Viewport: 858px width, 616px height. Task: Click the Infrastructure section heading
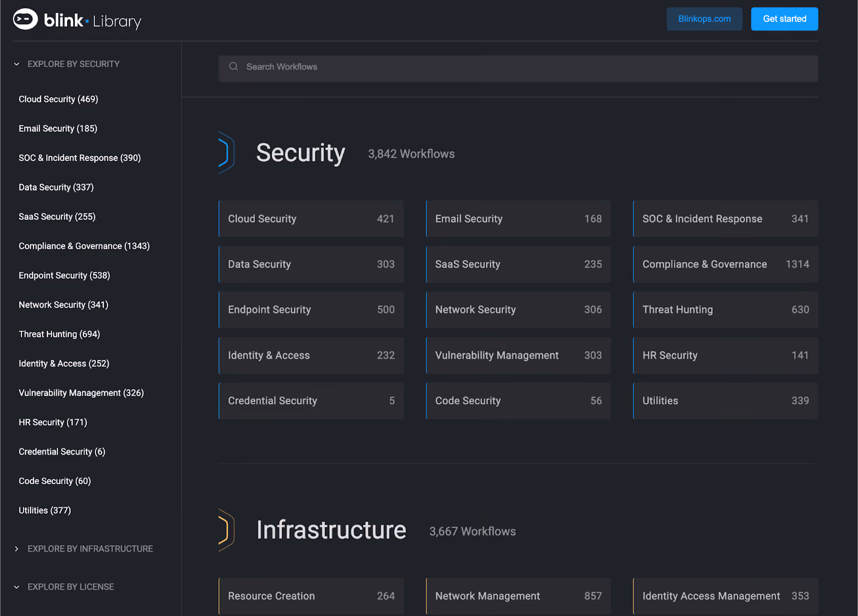(331, 530)
